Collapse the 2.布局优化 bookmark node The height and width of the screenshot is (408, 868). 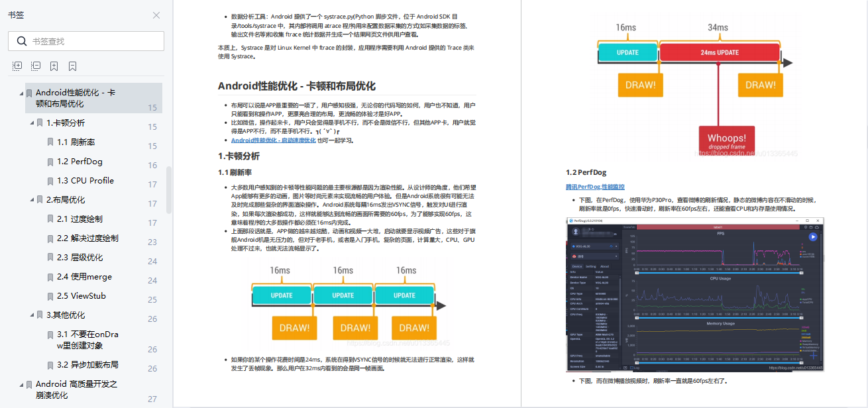pos(32,200)
